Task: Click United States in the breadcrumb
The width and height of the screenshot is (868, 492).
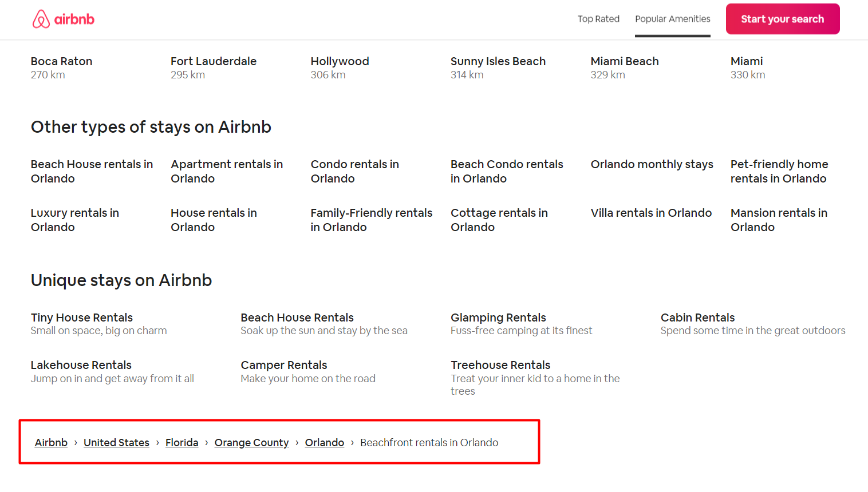Action: click(x=116, y=442)
